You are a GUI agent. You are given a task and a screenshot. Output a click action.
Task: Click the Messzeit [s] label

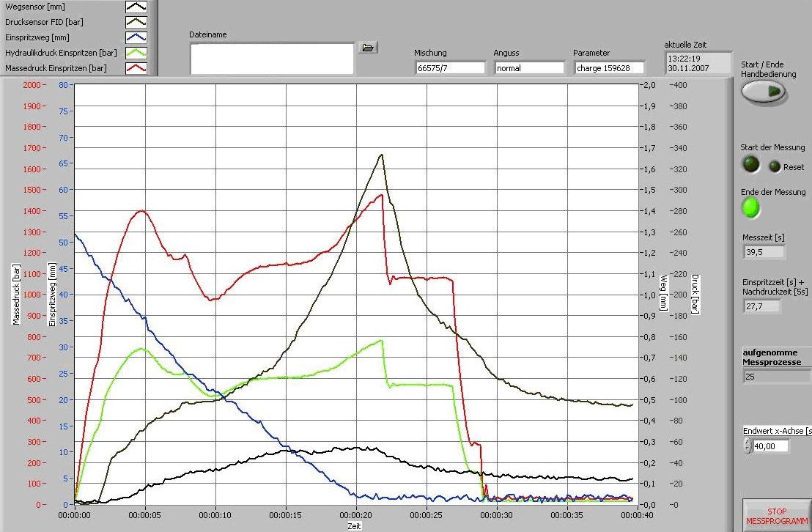764,237
